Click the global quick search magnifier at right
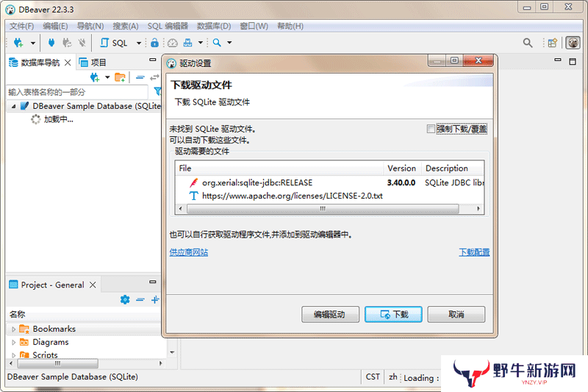This screenshot has height=392, width=588. click(528, 43)
